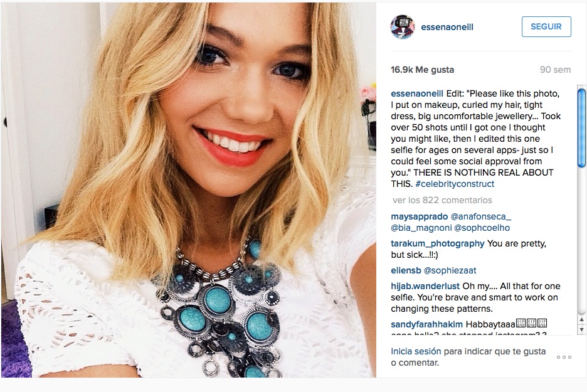Screen dimensions: 587x392
Task: Open the three-dots more options menu
Action: click(x=564, y=357)
